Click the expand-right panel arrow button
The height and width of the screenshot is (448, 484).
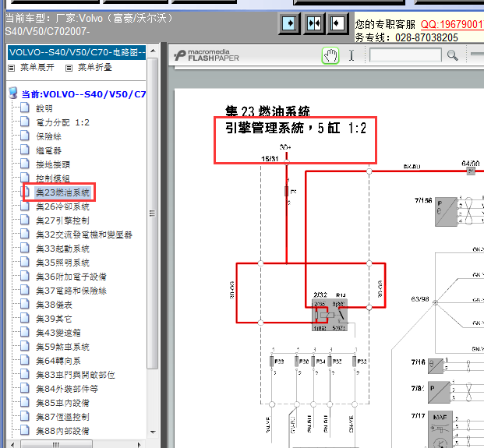tap(289, 23)
